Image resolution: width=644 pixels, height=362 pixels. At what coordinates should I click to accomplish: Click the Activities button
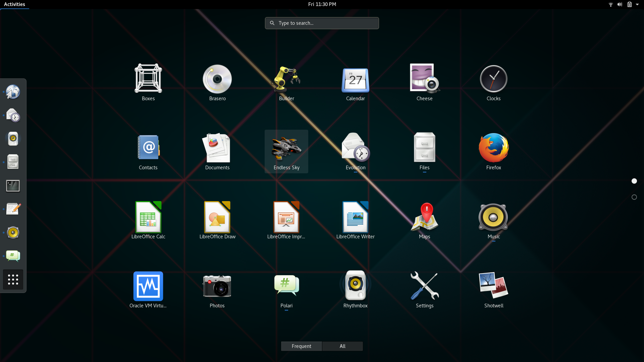tap(14, 4)
